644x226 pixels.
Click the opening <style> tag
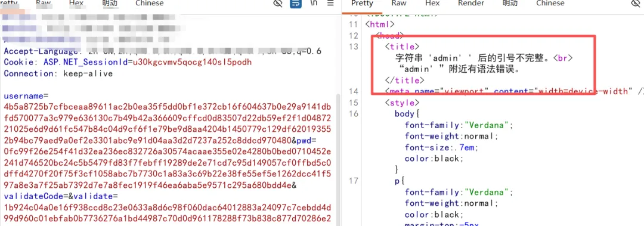tap(402, 103)
